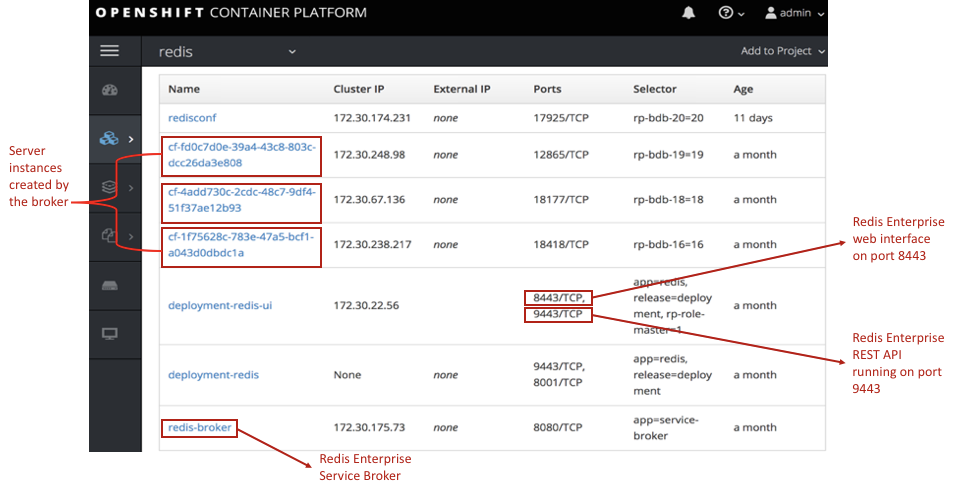The image size is (957, 493).
Task: Open the cf-1f75628c service link
Action: point(241,244)
